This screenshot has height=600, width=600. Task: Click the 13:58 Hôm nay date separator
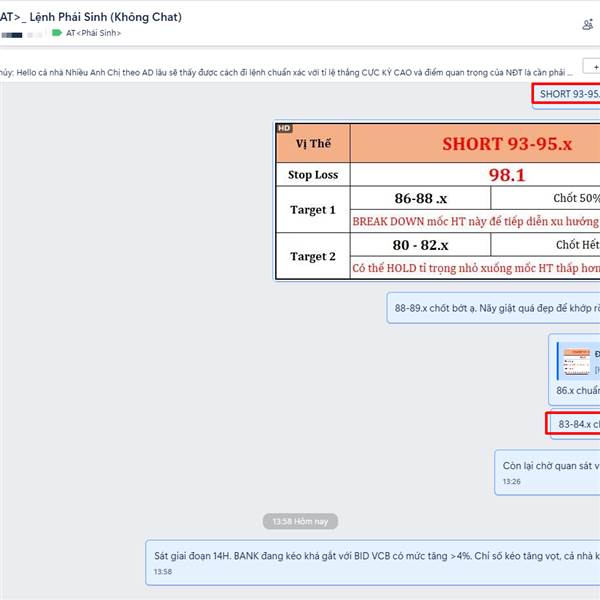pyautogui.click(x=300, y=521)
